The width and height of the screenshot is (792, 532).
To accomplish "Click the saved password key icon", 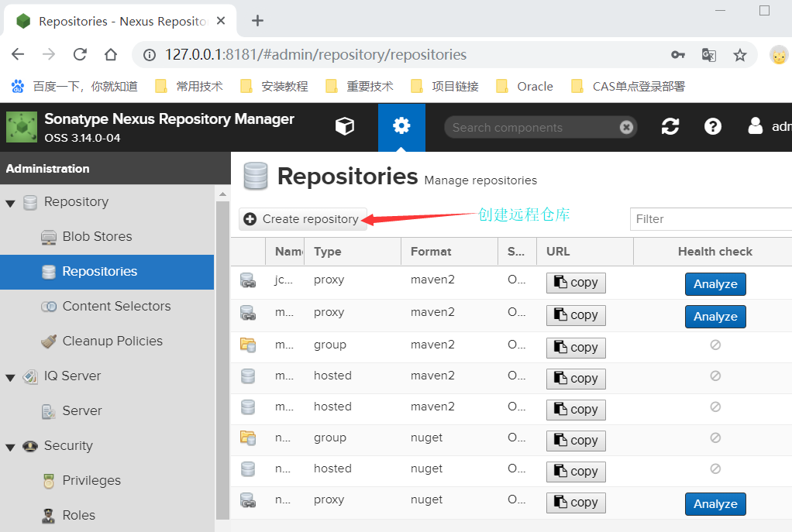I will coord(678,54).
